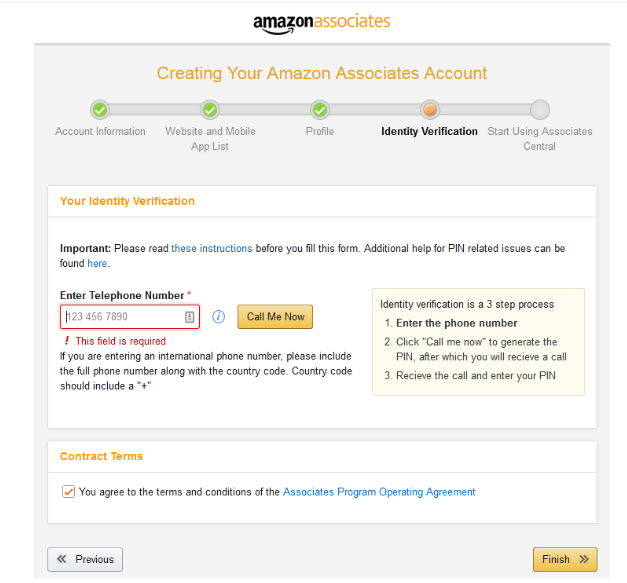Open Associates Program Operating Agreement link
The width and height of the screenshot is (627, 583).
pyautogui.click(x=379, y=492)
